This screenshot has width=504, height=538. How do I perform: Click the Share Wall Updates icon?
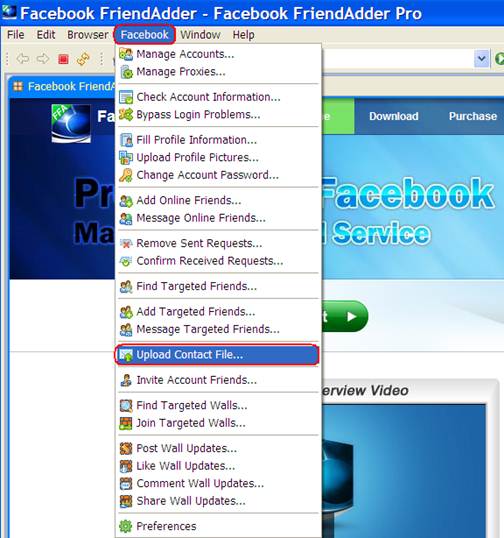tap(126, 501)
